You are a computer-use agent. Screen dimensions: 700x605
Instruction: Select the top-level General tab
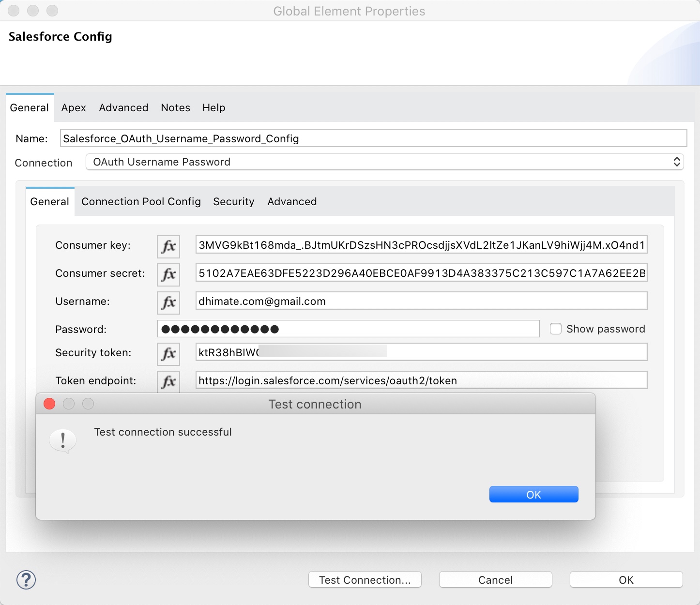point(30,107)
